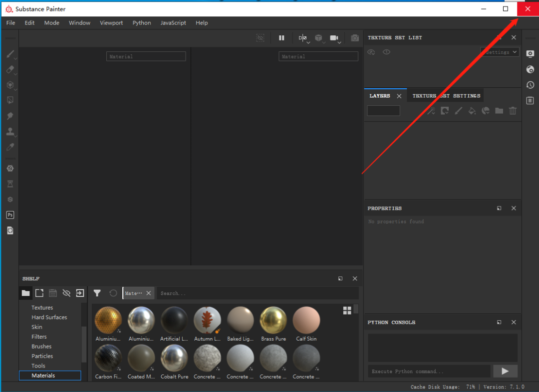Viewport: 539px width, 392px height.
Task: Open the History icon in right sidebar
Action: click(530, 85)
